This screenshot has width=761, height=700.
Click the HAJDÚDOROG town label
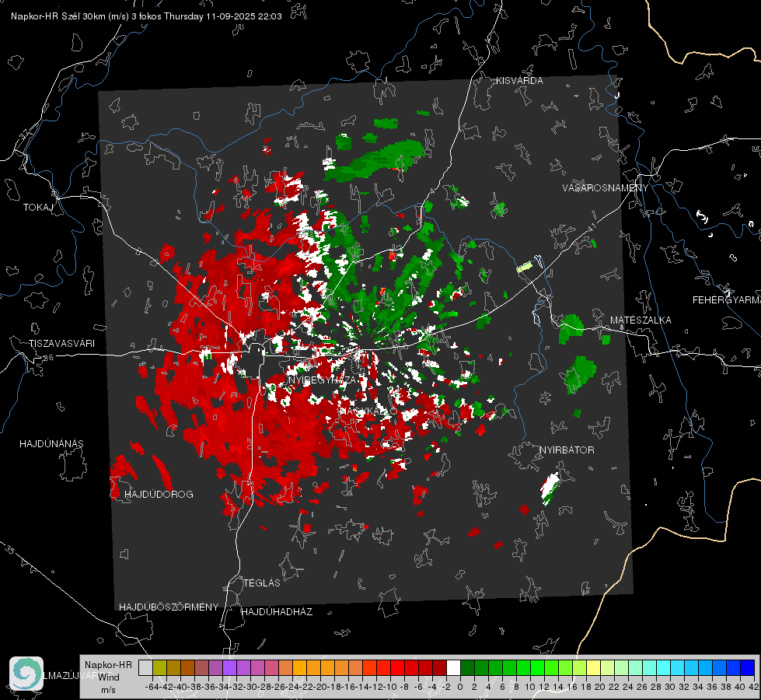point(159,495)
